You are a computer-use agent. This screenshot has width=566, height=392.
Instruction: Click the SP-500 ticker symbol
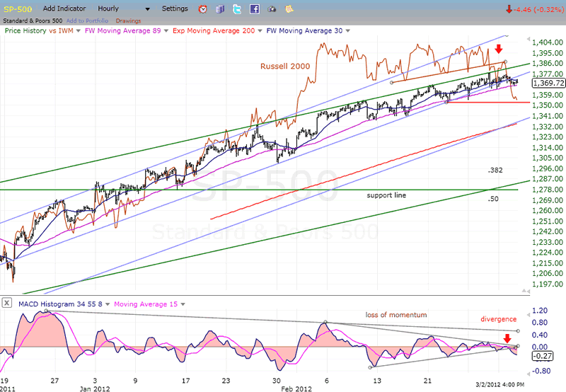coord(18,9)
